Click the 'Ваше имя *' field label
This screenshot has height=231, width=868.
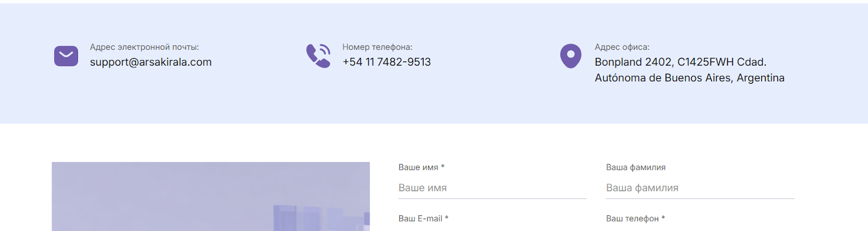pyautogui.click(x=422, y=167)
